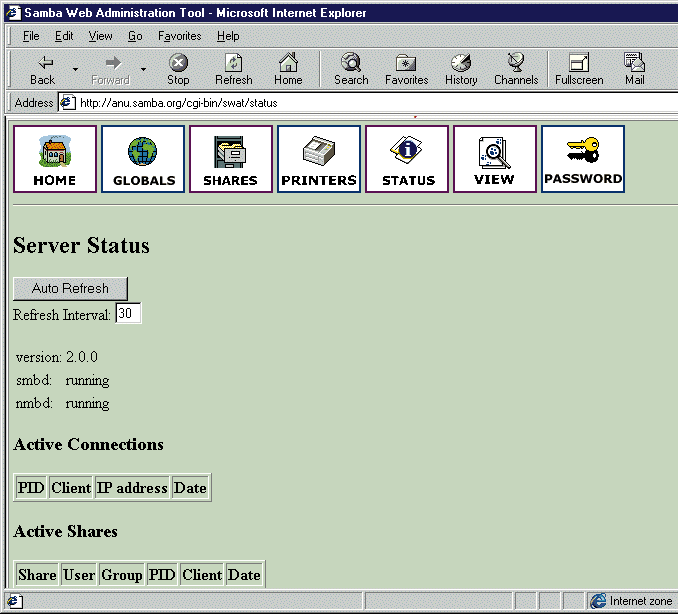Open Back history dropdown arrow
This screenshot has height=616, width=678.
(x=76, y=69)
